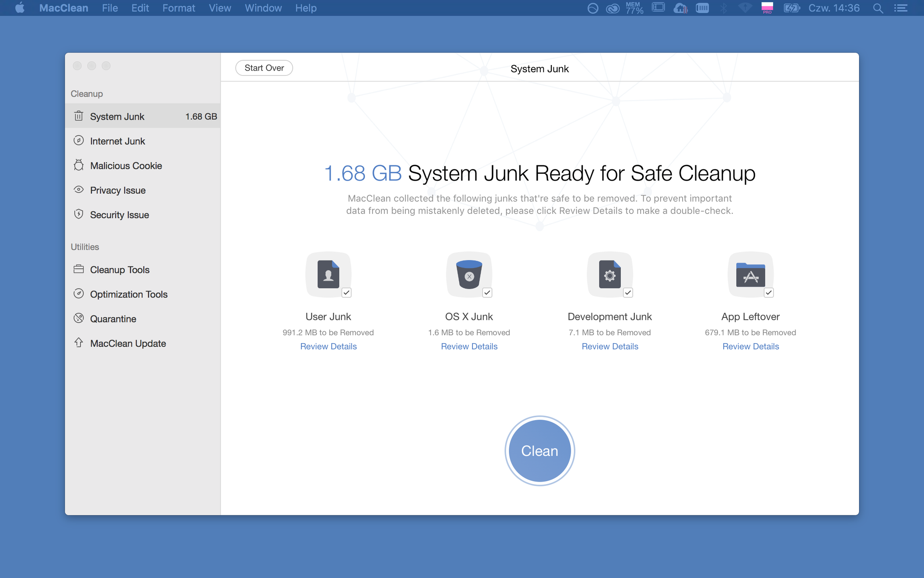This screenshot has width=924, height=578.
Task: Open the Help menu
Action: coord(306,8)
